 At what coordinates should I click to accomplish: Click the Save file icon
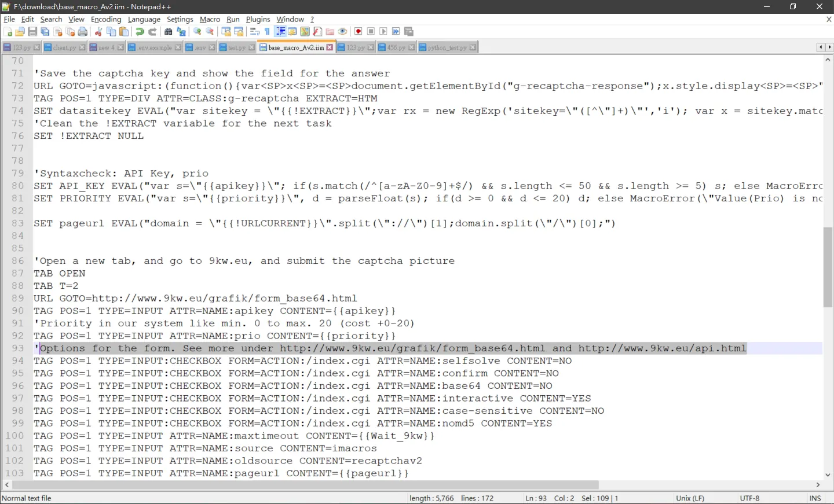click(32, 32)
